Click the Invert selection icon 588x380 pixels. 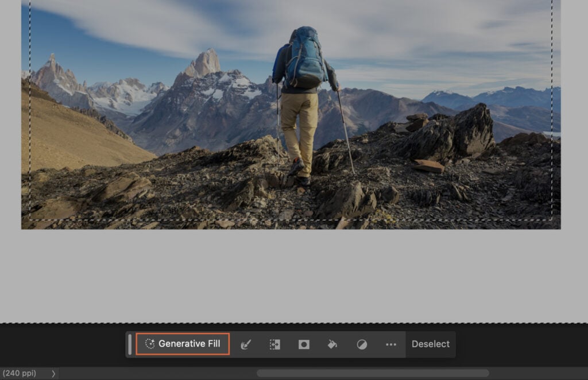[x=362, y=344]
